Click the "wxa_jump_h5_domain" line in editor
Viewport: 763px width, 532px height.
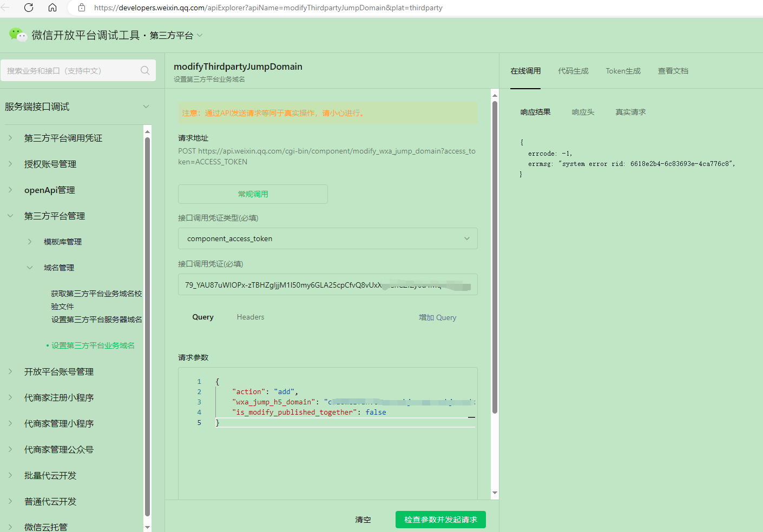coord(353,402)
